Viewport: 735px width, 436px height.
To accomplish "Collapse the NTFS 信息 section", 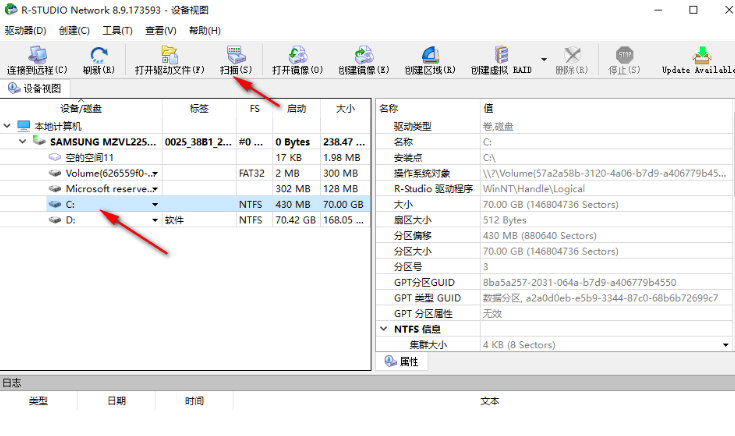I will 383,329.
